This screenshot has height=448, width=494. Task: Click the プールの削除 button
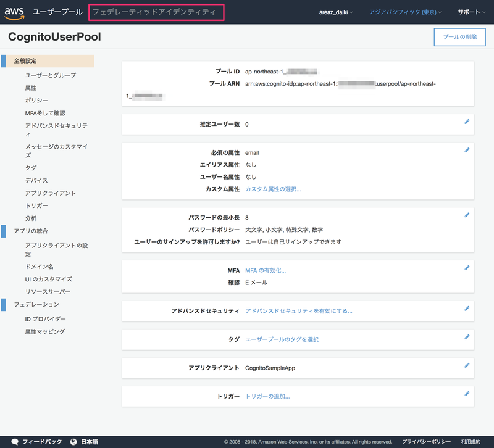(x=459, y=37)
